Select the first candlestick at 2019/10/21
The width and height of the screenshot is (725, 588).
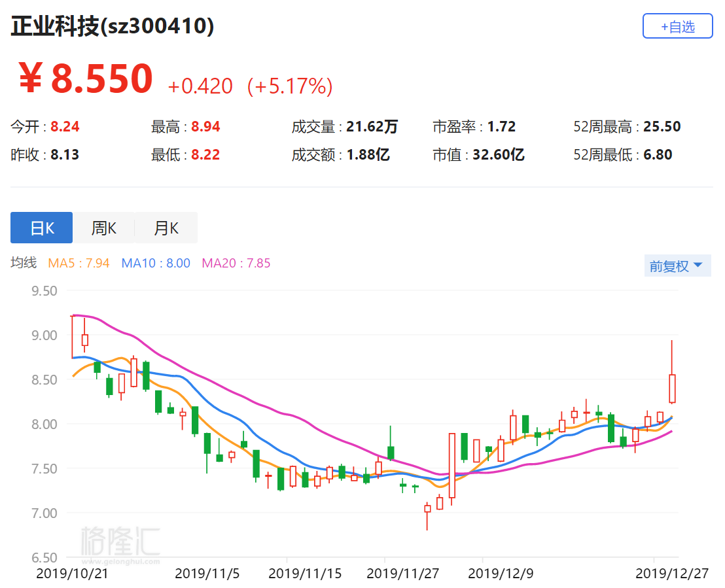click(x=72, y=337)
